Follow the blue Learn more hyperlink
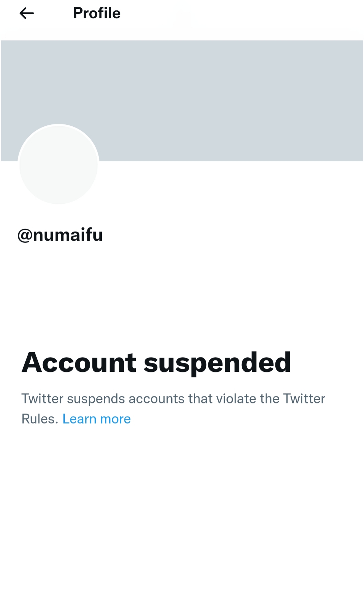Viewport: 364px width, 604px height. 97,419
